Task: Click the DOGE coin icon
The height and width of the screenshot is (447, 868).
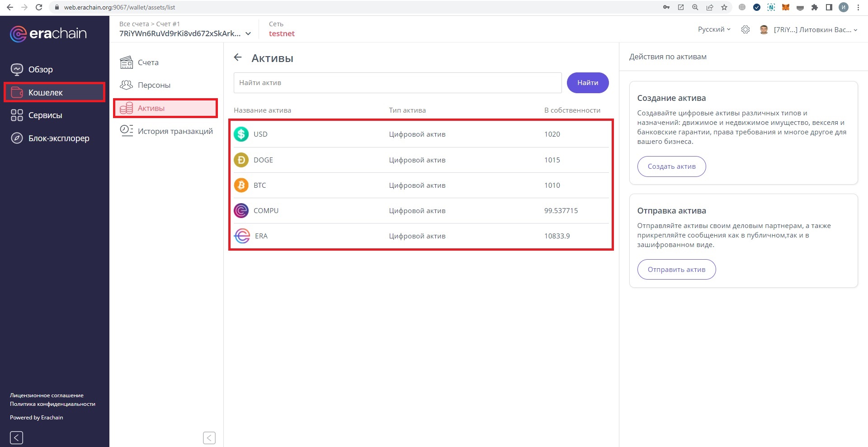Action: coord(241,160)
